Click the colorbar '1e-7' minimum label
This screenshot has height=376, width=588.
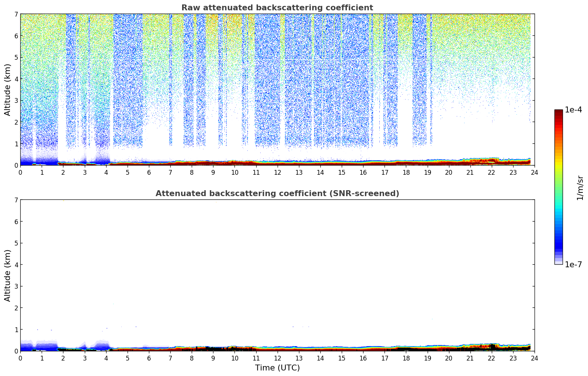pyautogui.click(x=574, y=265)
